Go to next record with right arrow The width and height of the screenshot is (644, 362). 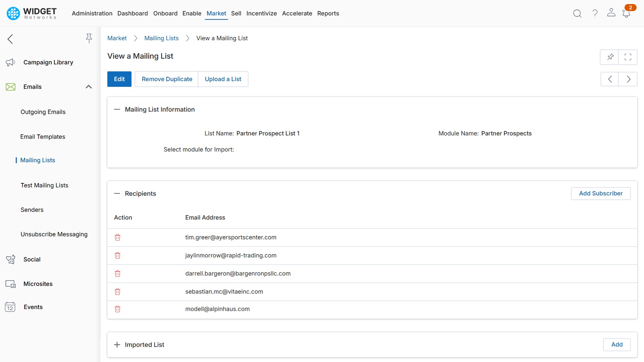[x=628, y=79]
